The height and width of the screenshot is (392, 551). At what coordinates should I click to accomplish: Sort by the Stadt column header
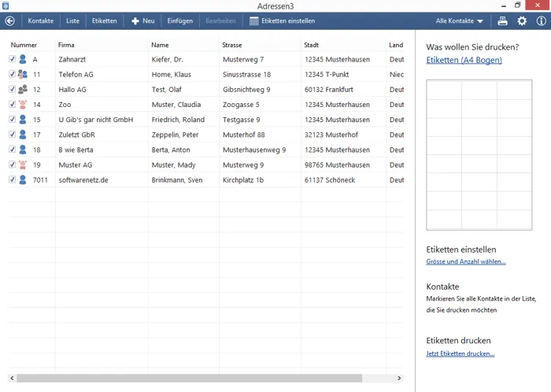pos(312,45)
